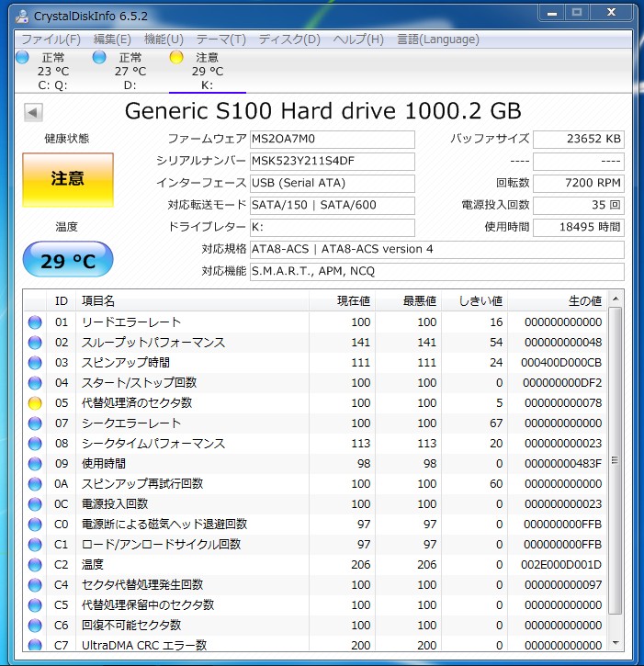Viewport: 644px width, 666px height.
Task: Click the SMART list vertical scrollbar thumb
Action: pyautogui.click(x=616, y=461)
